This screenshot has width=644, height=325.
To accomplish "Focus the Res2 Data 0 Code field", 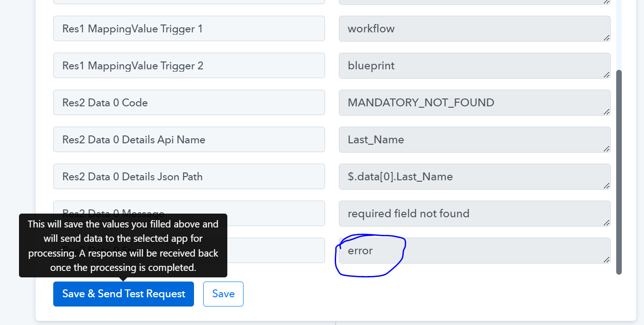I will tap(189, 103).
